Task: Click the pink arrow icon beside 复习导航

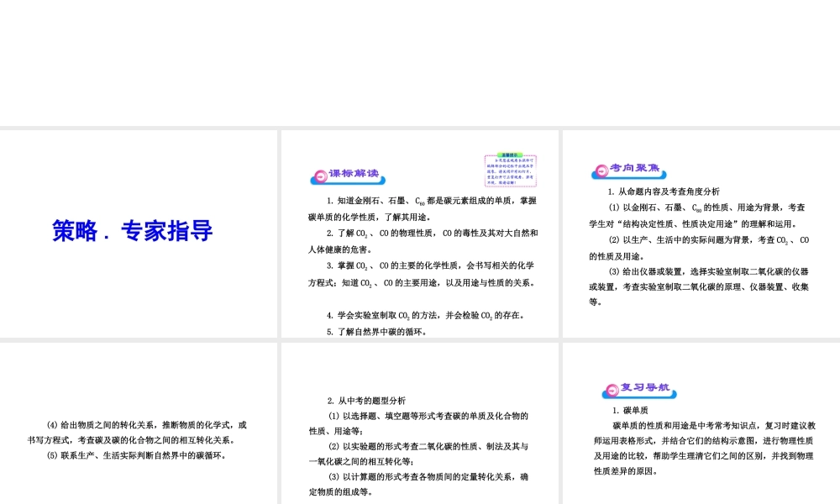Action: tap(612, 390)
